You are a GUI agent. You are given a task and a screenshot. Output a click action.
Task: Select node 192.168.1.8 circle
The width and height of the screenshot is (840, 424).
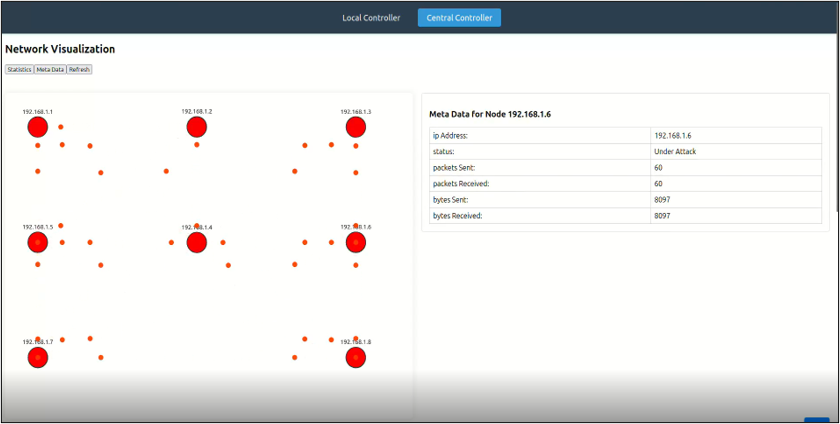pos(356,358)
